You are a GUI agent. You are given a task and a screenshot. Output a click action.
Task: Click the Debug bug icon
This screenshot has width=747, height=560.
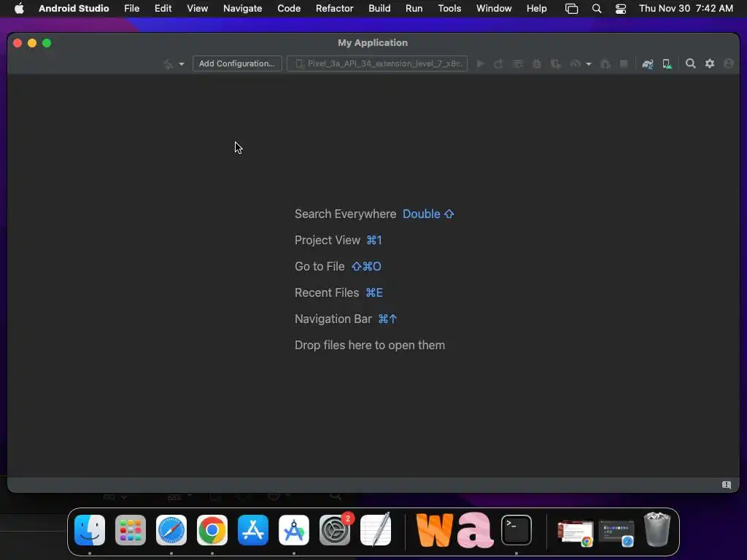537,64
